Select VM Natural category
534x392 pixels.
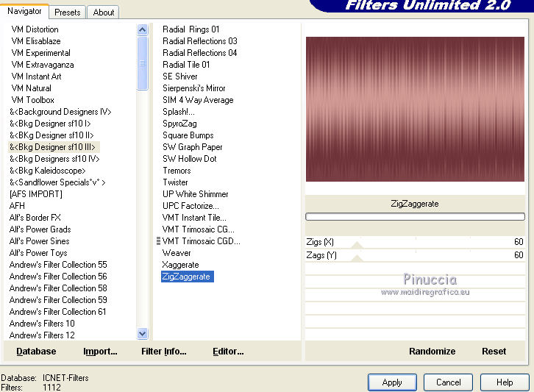click(31, 88)
